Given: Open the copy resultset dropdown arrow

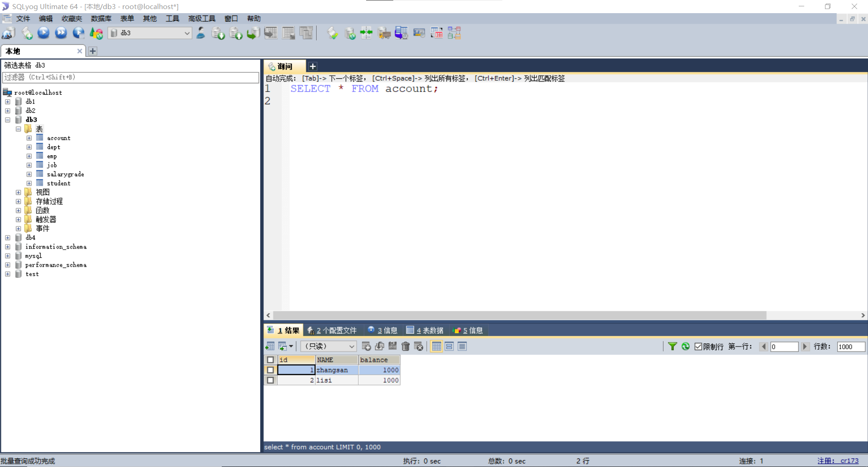Looking at the screenshot, I should point(291,347).
